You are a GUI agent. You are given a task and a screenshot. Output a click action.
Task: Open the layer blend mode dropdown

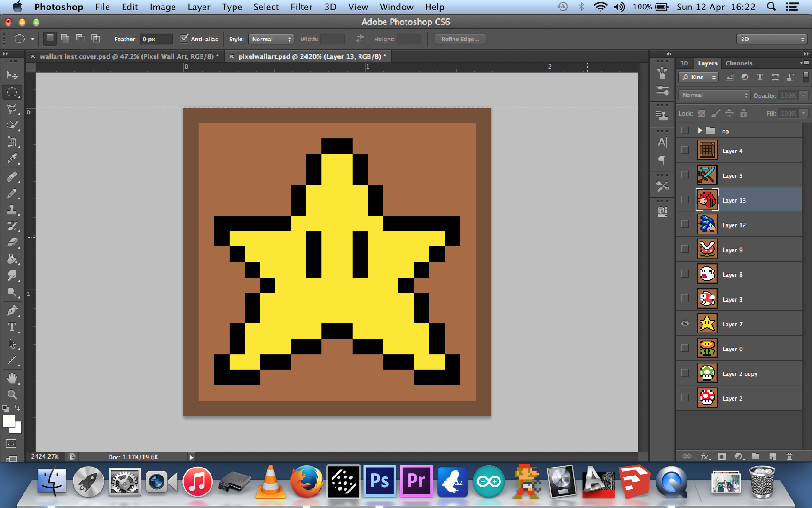pyautogui.click(x=714, y=95)
